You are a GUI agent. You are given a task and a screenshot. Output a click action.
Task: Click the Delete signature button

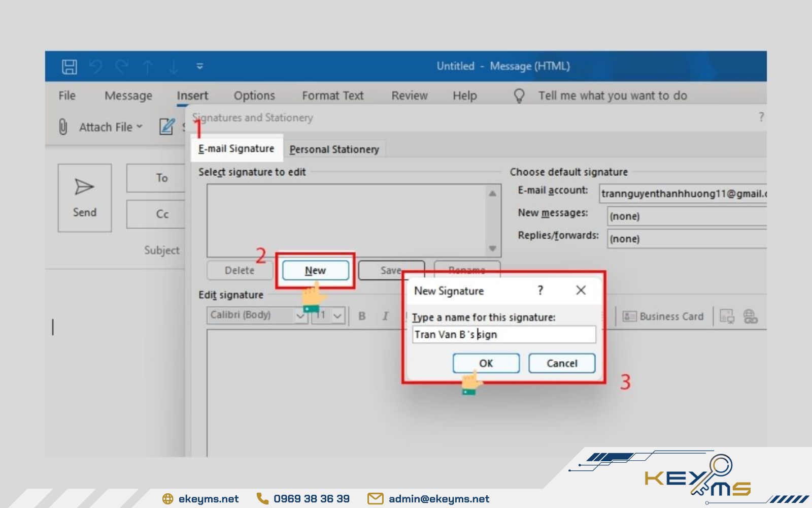coord(240,270)
